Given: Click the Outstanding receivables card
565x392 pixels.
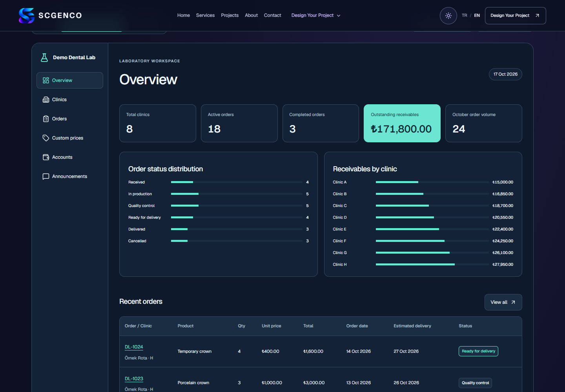Looking at the screenshot, I should pos(402,123).
